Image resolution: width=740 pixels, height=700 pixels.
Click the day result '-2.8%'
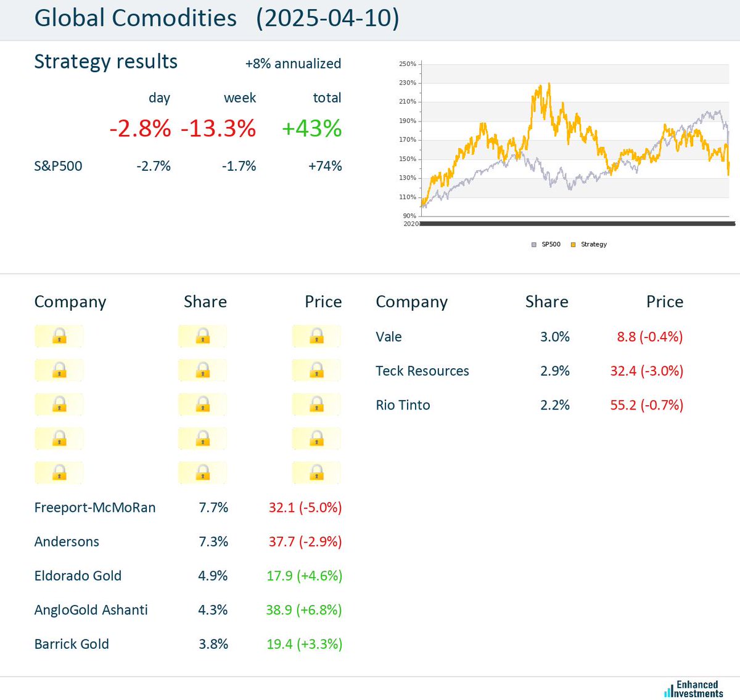click(140, 128)
